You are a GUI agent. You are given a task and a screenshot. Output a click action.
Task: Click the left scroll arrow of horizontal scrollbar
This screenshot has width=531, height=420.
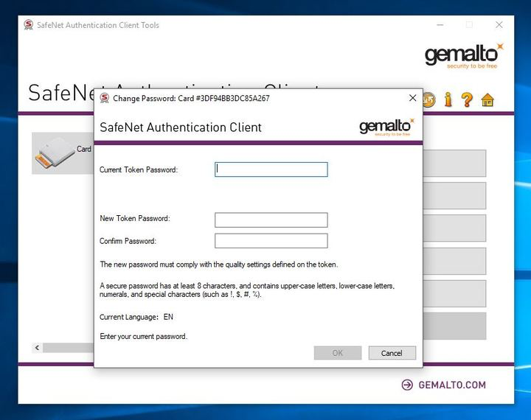37,347
